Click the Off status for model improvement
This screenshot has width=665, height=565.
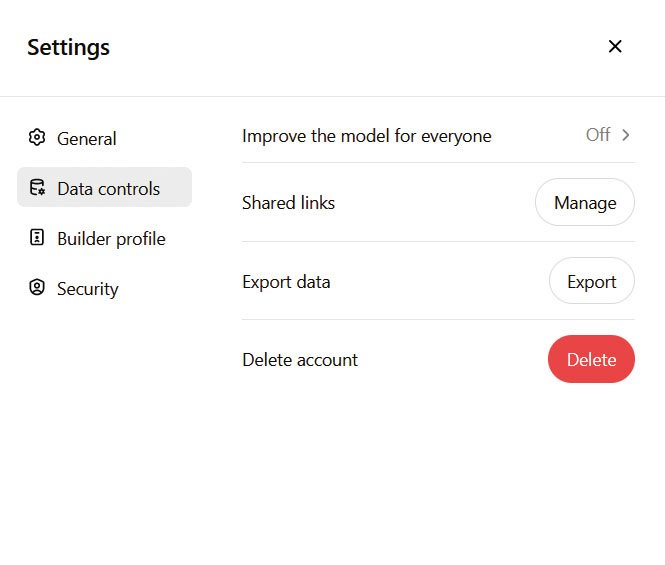click(x=598, y=135)
